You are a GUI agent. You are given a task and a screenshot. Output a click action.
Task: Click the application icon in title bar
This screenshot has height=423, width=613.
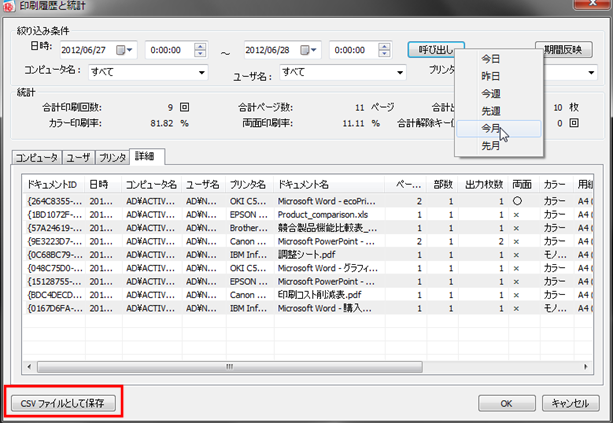7,6
